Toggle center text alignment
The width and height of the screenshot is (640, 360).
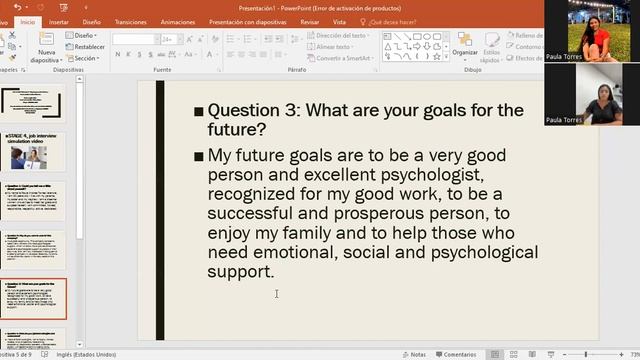tap(241, 54)
